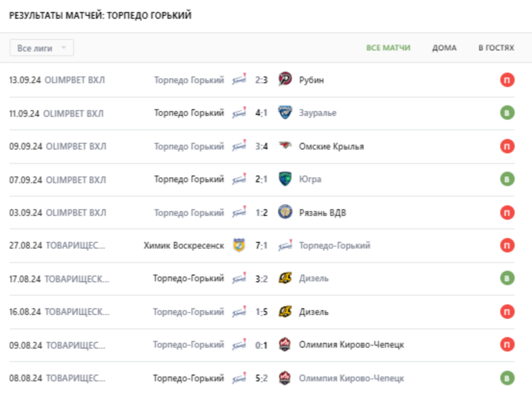Click the Зауралье team logo
Image resolution: width=532 pixels, height=402 pixels.
[285, 113]
